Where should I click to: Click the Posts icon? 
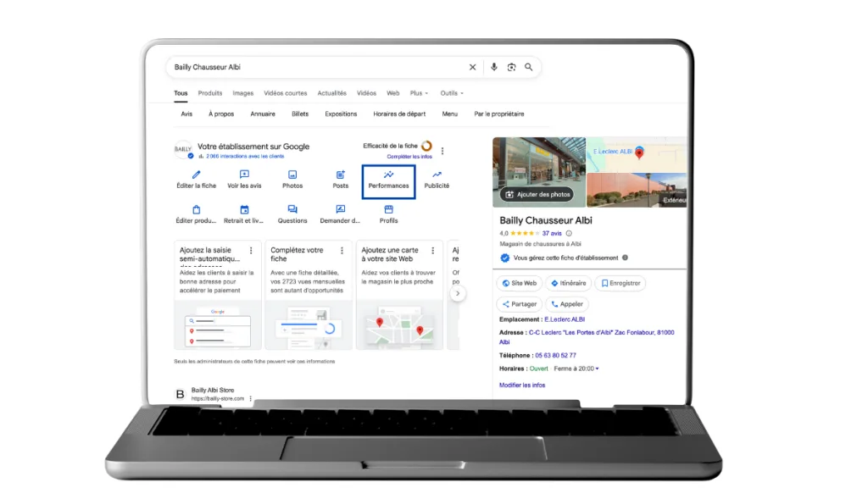(341, 175)
